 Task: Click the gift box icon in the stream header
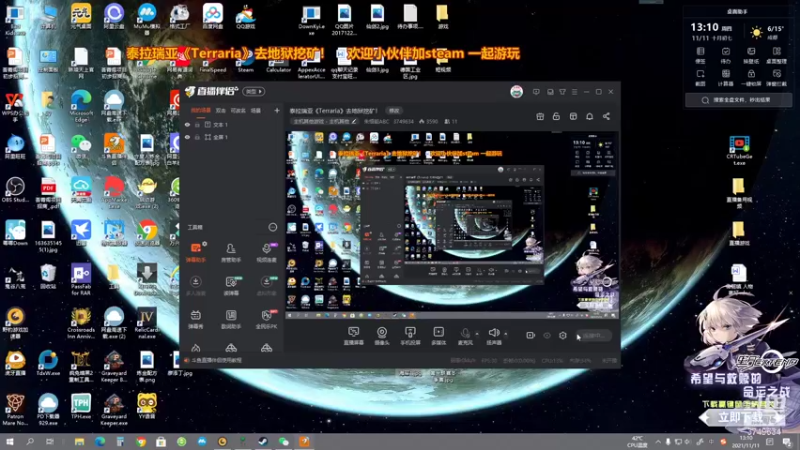[x=540, y=116]
